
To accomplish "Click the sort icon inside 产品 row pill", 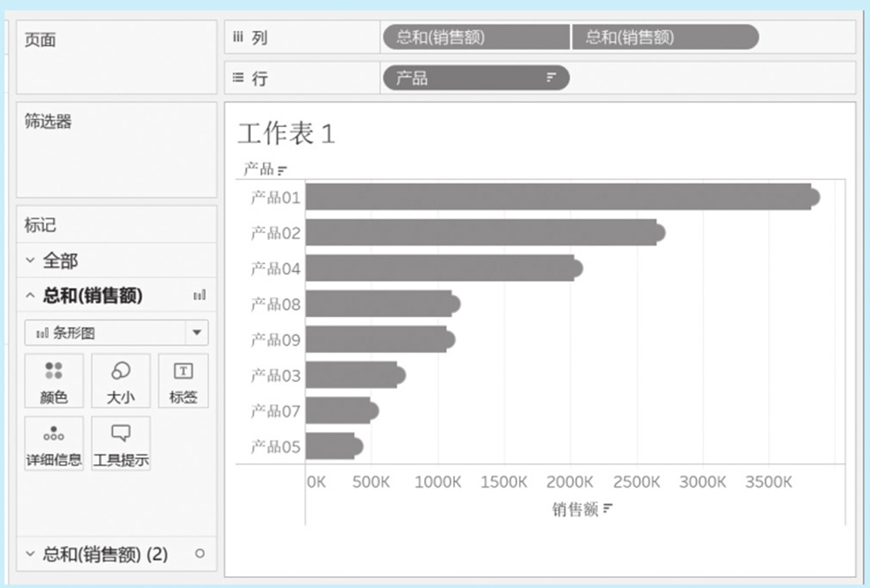I will pos(550,77).
